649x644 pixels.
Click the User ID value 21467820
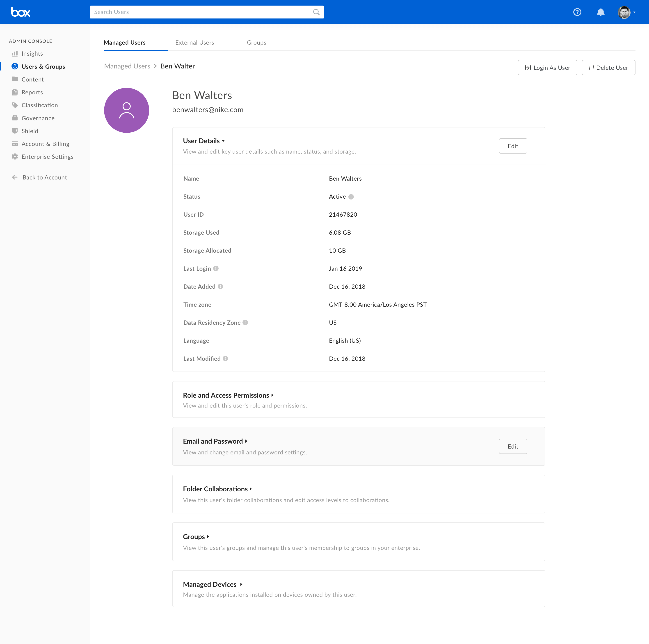coord(343,214)
